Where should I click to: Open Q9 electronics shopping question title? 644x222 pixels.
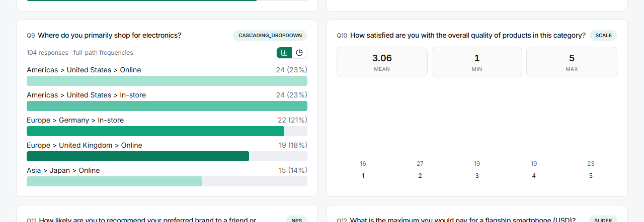coord(110,35)
